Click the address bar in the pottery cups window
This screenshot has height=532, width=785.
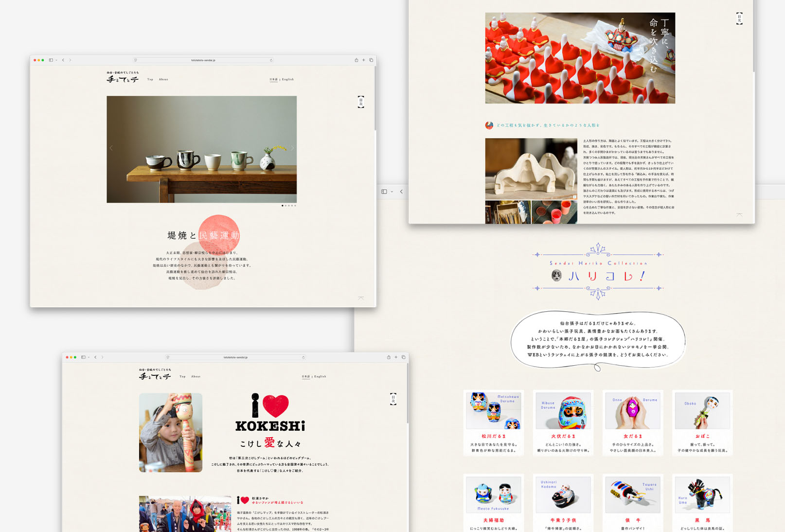pyautogui.click(x=203, y=60)
